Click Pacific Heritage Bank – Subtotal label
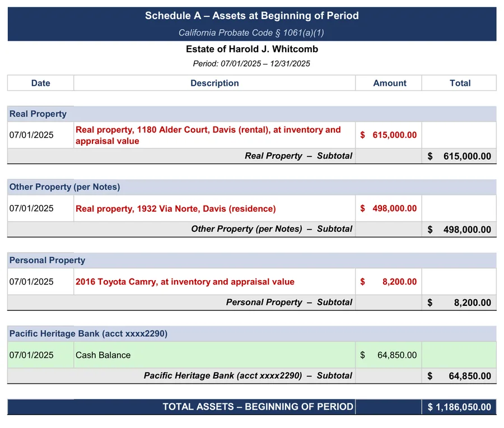Image resolution: width=504 pixels, height=428 pixels. pos(248,375)
